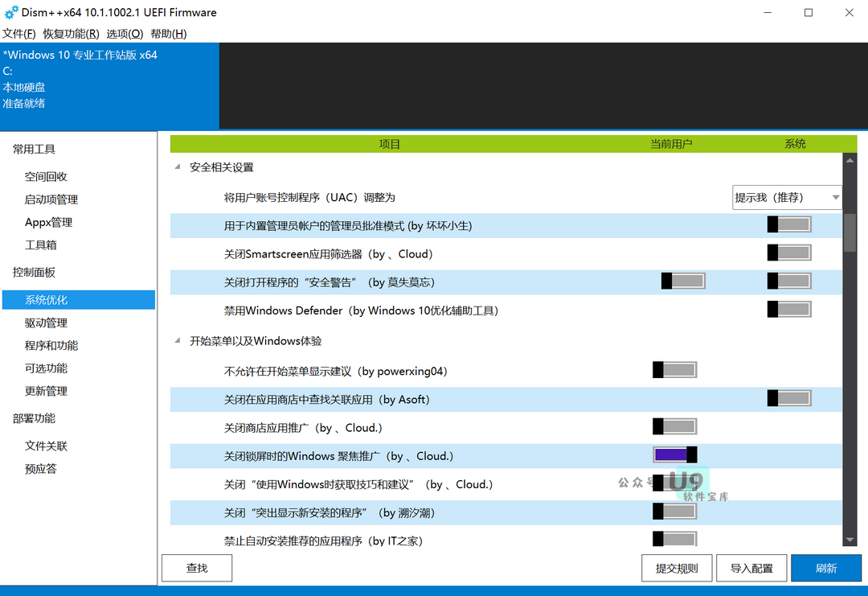Disable 关闭锁屏时的Windows 聚焦推广 switch
Image resolution: width=868 pixels, height=596 pixels.
(x=675, y=454)
